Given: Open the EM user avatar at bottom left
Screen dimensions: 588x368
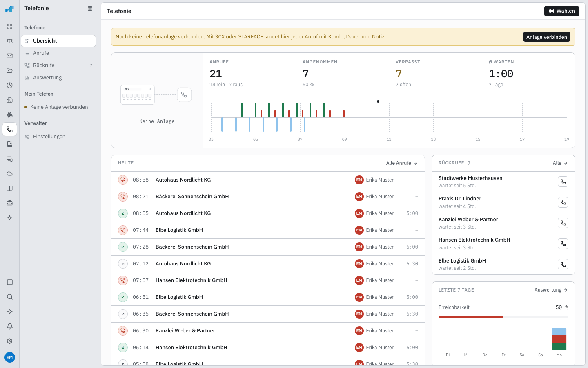Looking at the screenshot, I should coord(10,357).
